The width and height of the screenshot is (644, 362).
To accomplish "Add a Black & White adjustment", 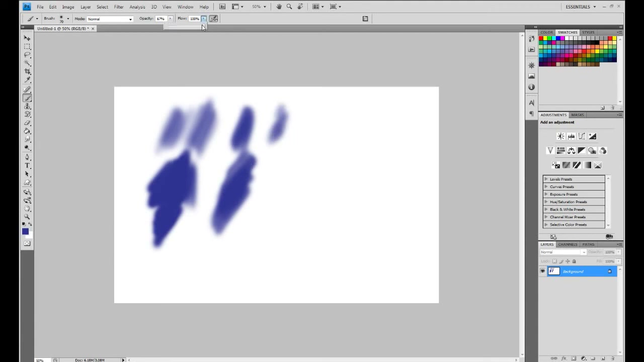I will pos(582,151).
